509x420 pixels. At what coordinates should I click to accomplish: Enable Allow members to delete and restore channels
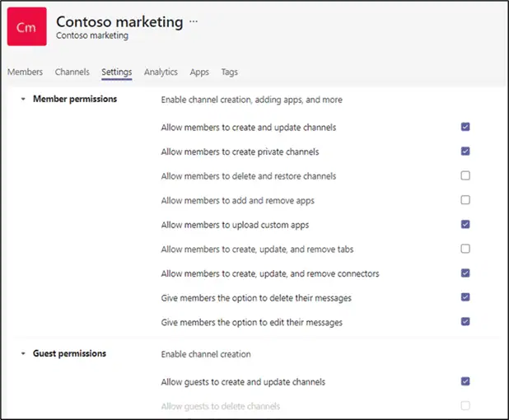pyautogui.click(x=465, y=175)
